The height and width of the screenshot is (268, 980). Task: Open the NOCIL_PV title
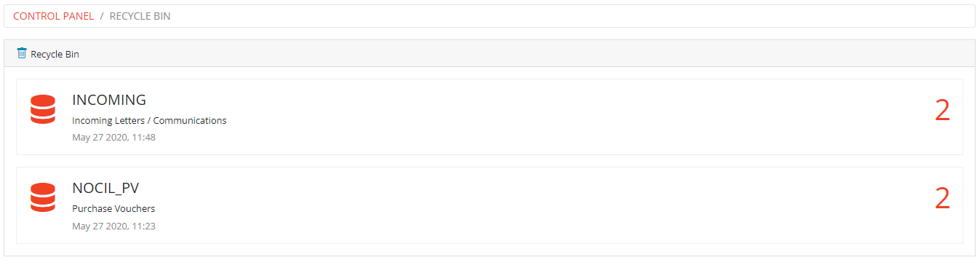point(105,189)
